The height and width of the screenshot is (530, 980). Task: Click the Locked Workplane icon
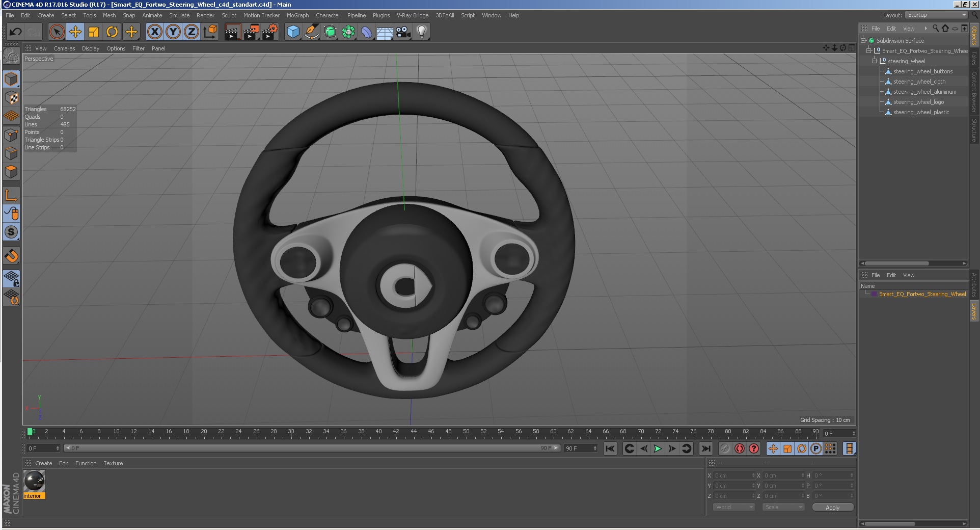pos(11,278)
